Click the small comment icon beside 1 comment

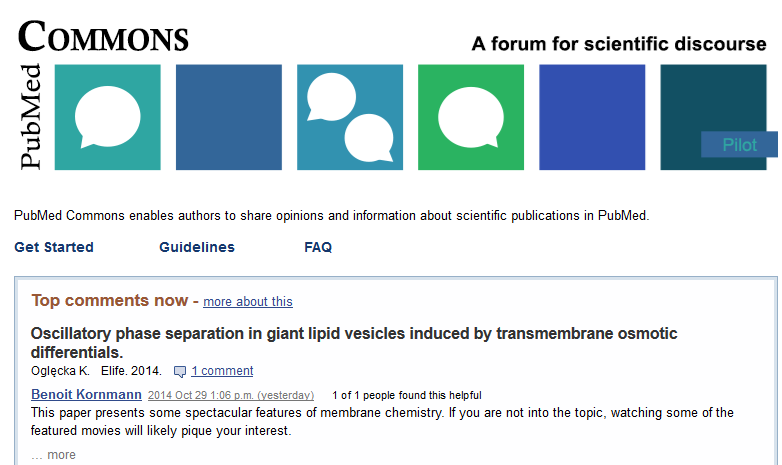tap(180, 371)
